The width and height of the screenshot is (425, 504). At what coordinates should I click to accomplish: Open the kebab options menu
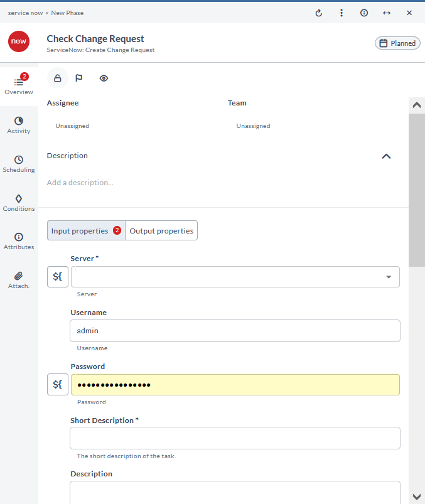(x=341, y=13)
